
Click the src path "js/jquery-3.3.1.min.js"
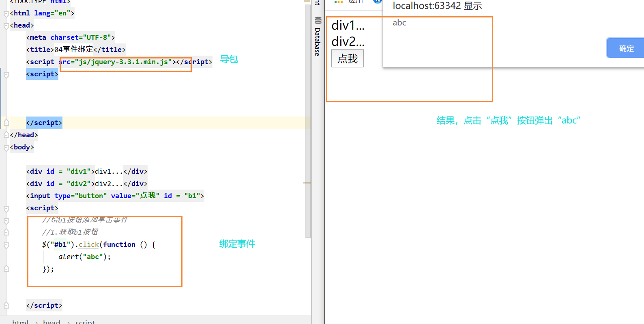[x=123, y=62]
